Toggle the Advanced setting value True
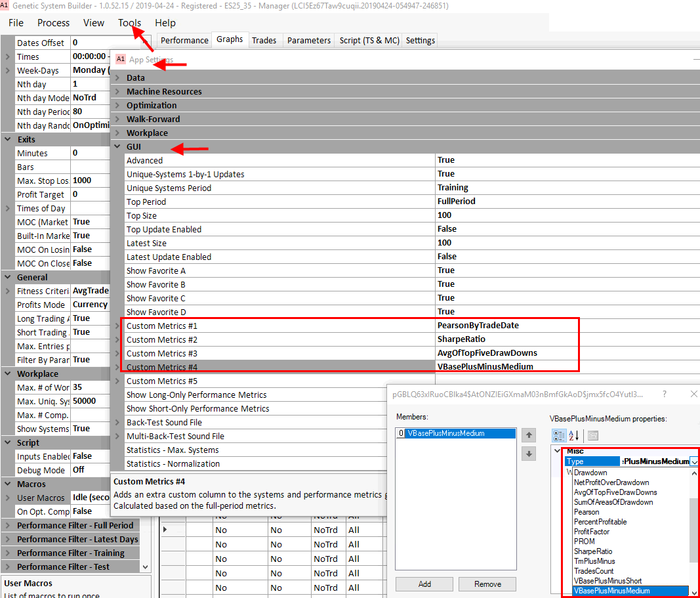 [x=446, y=160]
